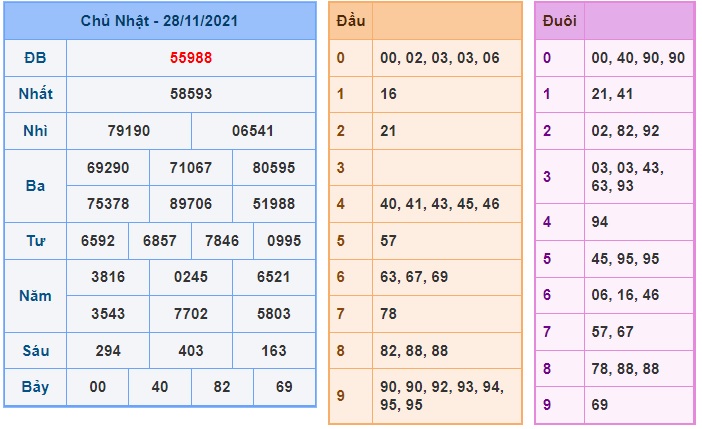The width and height of the screenshot is (702, 429).
Task: Click the header 'Chủ Nhật - 28/11/2021'
Action: coord(159,21)
